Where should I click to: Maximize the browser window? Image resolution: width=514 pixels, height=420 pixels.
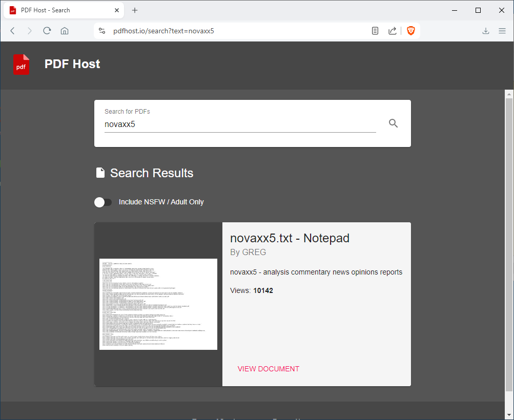478,10
